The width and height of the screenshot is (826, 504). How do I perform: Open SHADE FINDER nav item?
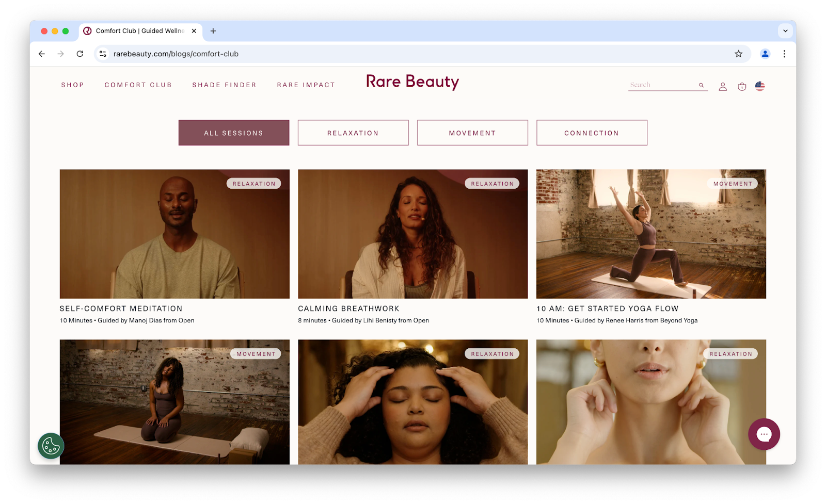(x=225, y=85)
